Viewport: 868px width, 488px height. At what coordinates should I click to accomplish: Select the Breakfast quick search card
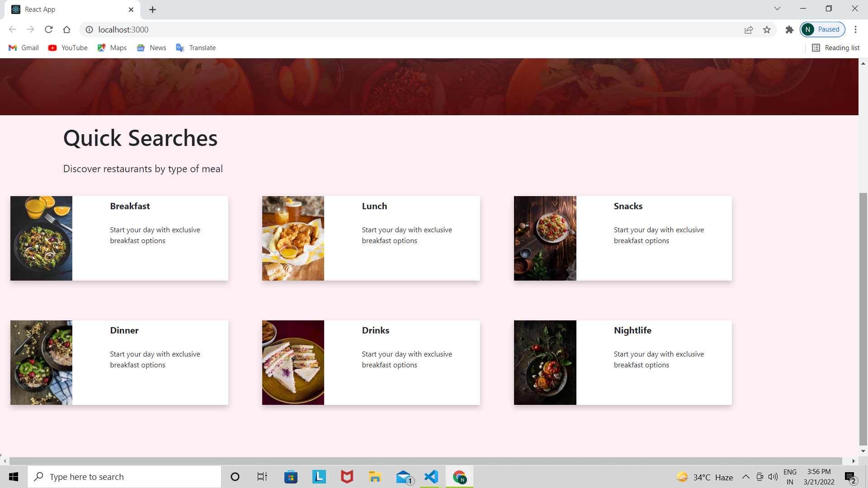pyautogui.click(x=118, y=238)
